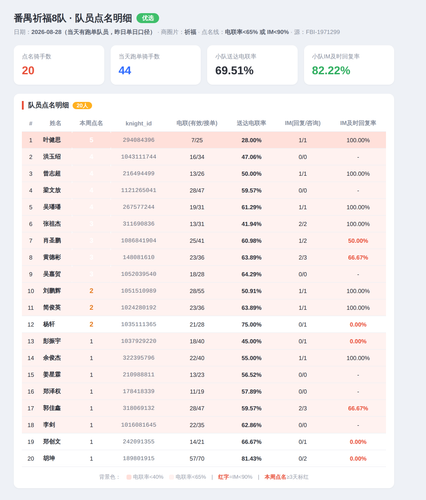
Task: Click knight_id 1043111744
Action: pos(139,157)
